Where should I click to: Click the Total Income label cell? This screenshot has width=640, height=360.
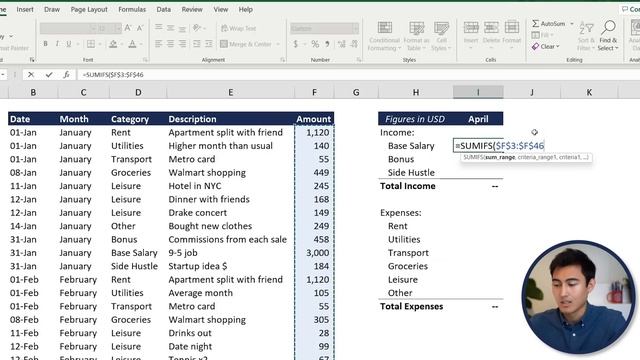tap(408, 186)
